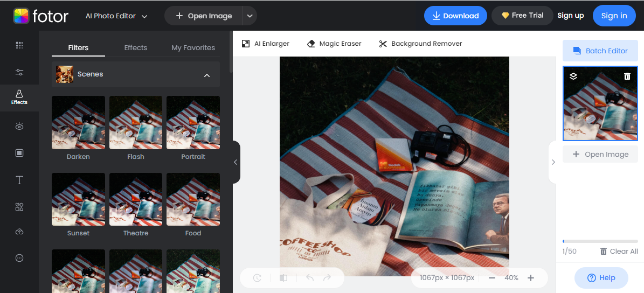The image size is (644, 293).
Task: Switch to the Filters tab
Action: click(78, 47)
